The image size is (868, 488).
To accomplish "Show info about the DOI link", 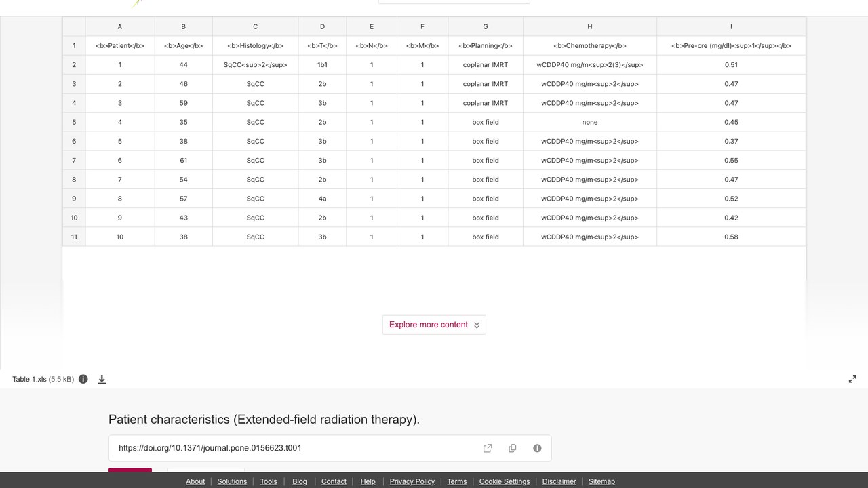I will coord(537,448).
